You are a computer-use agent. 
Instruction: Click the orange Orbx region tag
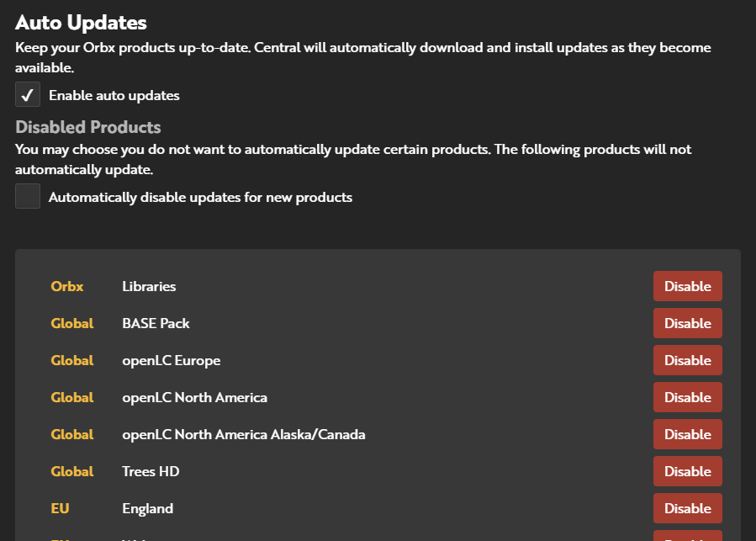(x=67, y=286)
